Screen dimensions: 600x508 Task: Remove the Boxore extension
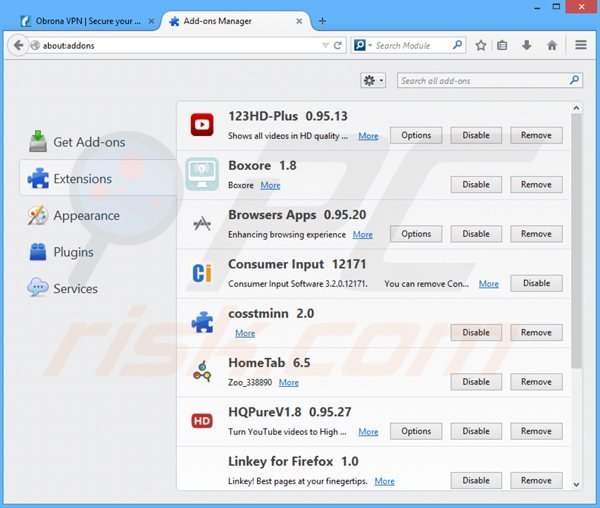click(x=536, y=185)
